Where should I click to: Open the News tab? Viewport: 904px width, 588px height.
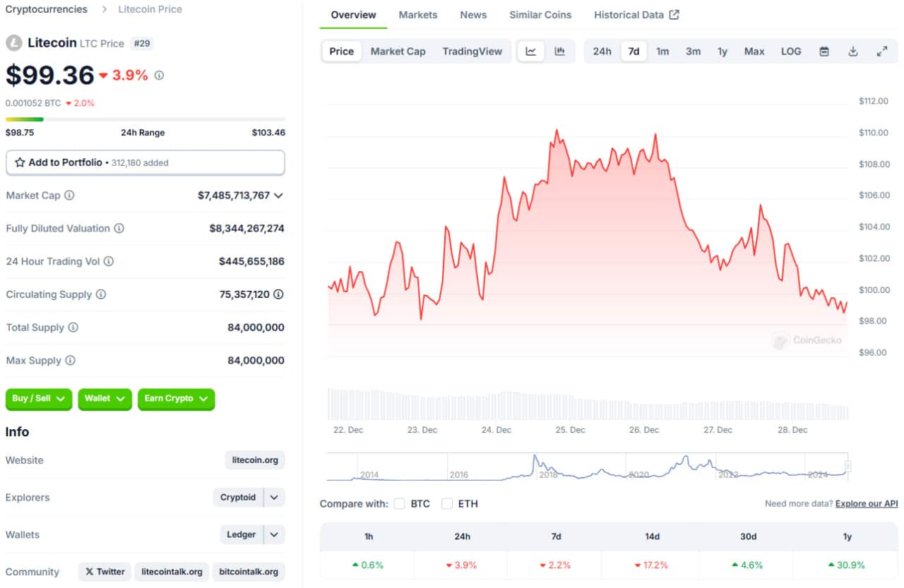click(473, 15)
